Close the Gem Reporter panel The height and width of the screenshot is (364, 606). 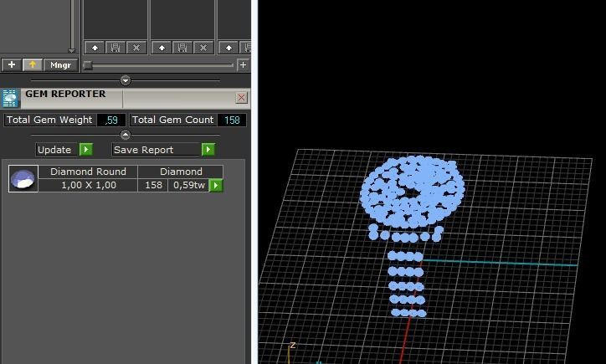[241, 97]
